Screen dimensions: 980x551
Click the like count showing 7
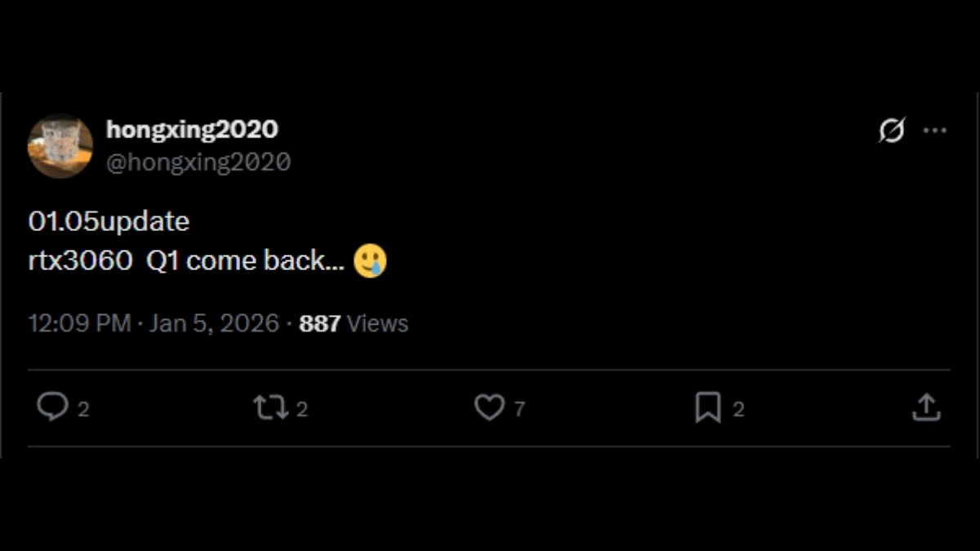pos(519,409)
